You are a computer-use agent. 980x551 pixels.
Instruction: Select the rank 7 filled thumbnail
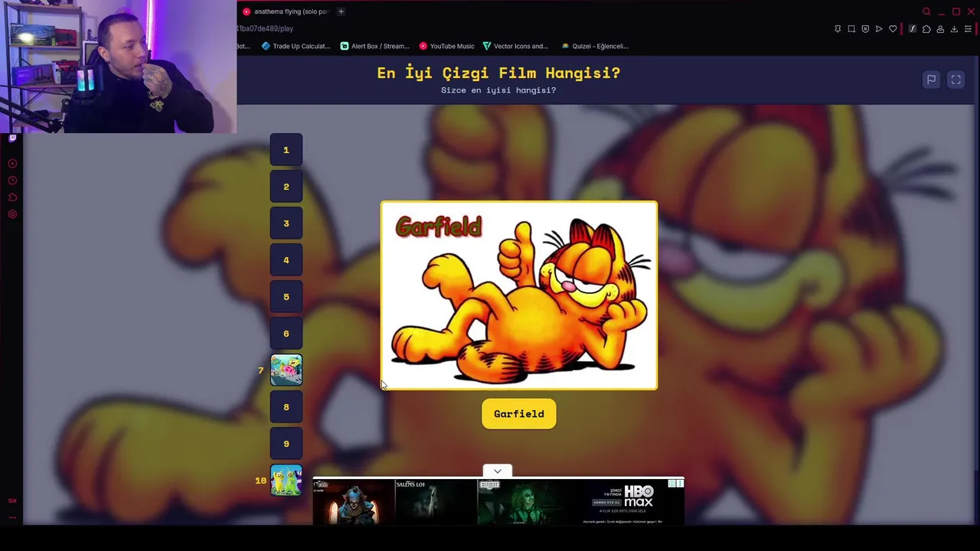click(286, 370)
